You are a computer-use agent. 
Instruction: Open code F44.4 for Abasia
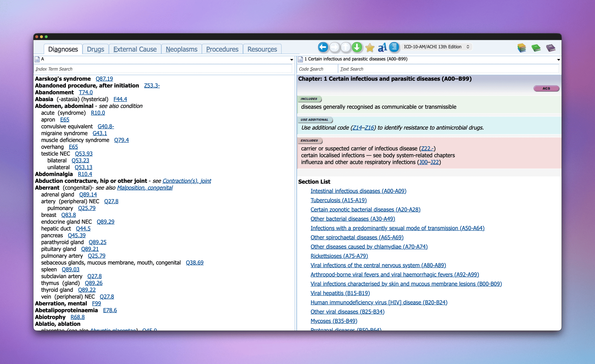pyautogui.click(x=120, y=99)
